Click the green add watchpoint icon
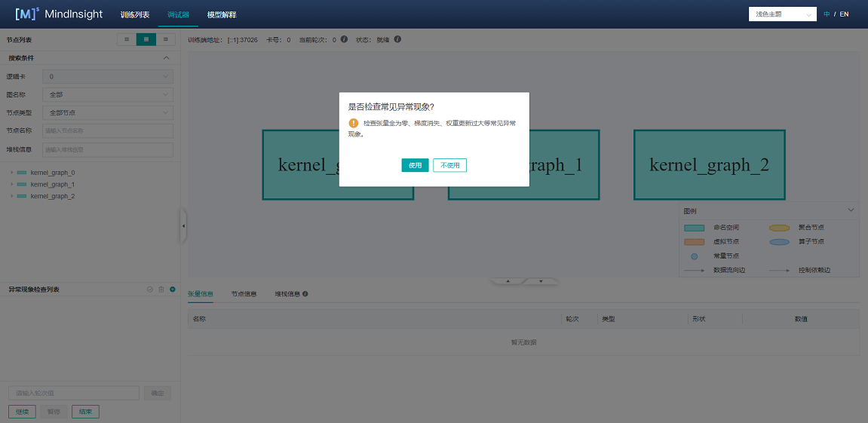Viewport: 868px width, 423px height. coord(172,290)
